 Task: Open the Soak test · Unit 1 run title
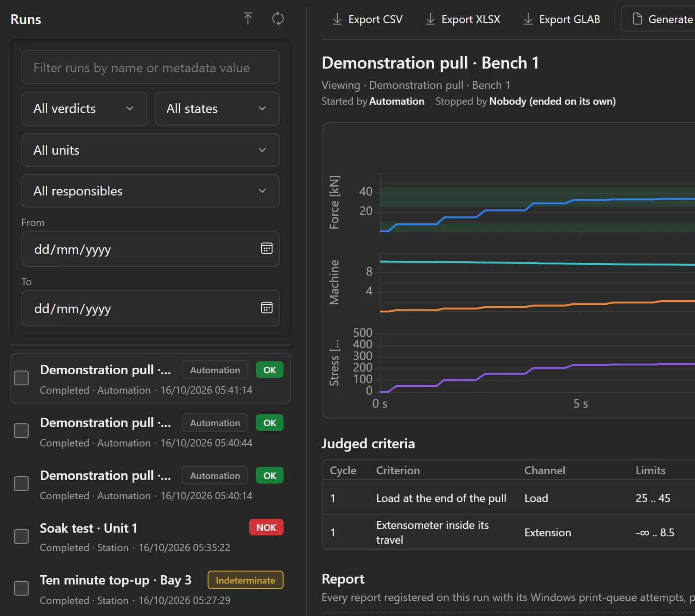[88, 528]
